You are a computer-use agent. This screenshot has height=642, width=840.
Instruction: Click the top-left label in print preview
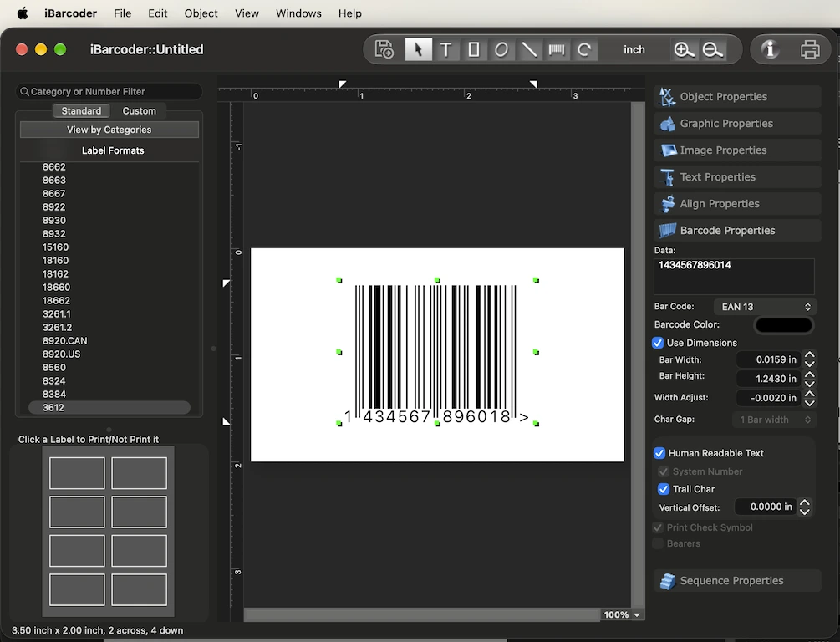tap(77, 473)
